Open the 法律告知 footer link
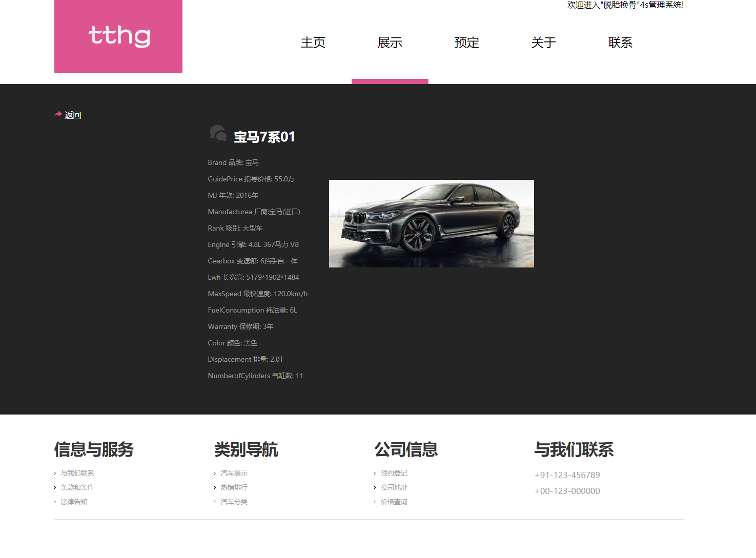756x558 pixels. coord(74,502)
